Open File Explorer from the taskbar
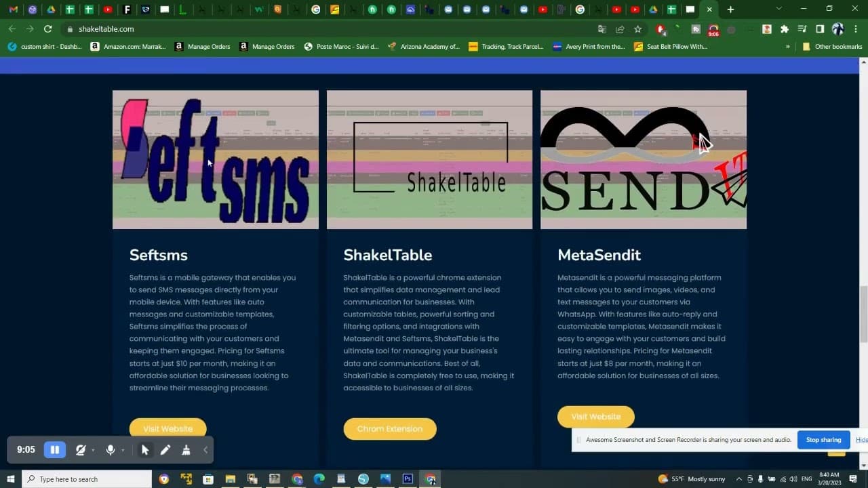Screen dimensions: 868x488 pyautogui.click(x=230, y=479)
